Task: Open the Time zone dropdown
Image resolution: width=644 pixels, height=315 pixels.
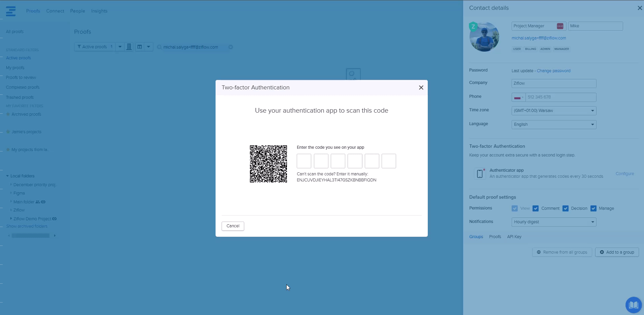Action: [x=554, y=111]
